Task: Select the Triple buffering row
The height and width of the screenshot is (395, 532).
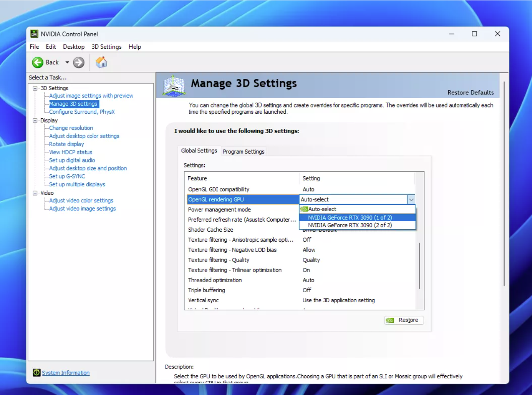Action: click(300, 290)
